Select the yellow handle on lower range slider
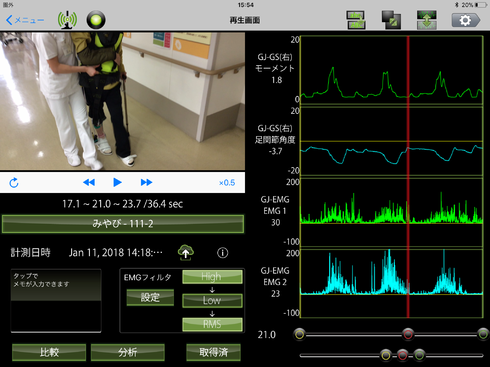 pos(386,355)
